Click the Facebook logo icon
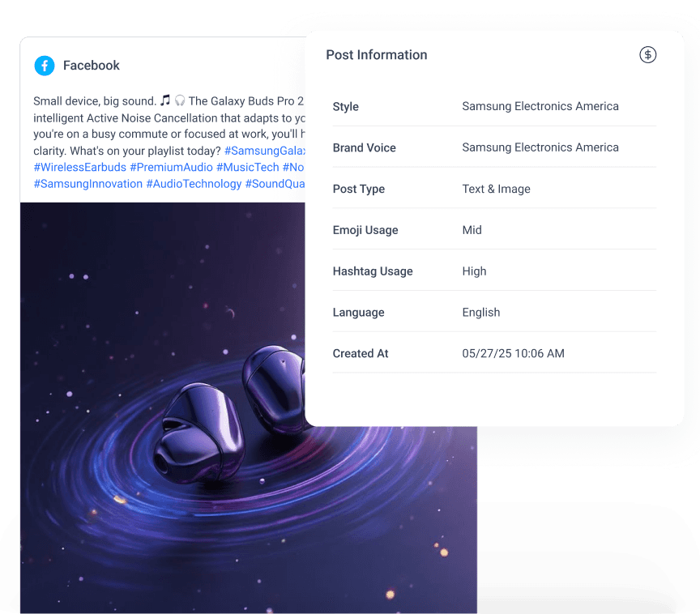700x614 pixels. (45, 66)
